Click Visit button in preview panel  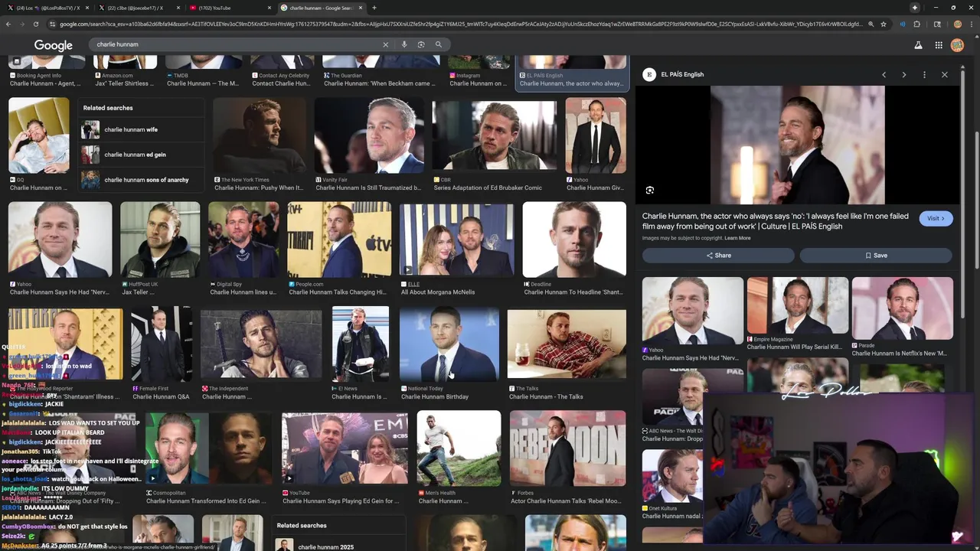[x=936, y=218]
